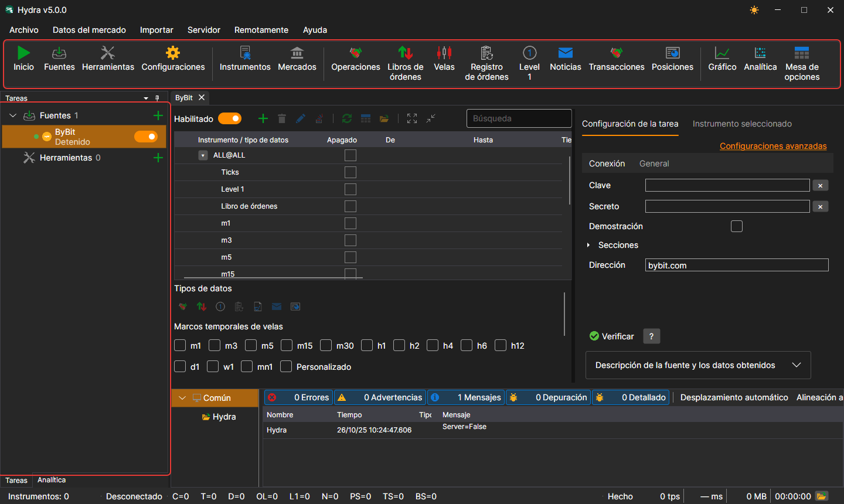Screen dimensions: 844x504
Task: Check the Personalizado timeframe checkbox
Action: [286, 366]
